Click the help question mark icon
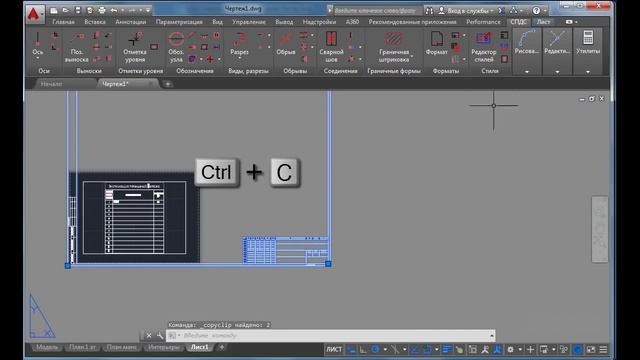The image size is (640, 360). [x=536, y=10]
